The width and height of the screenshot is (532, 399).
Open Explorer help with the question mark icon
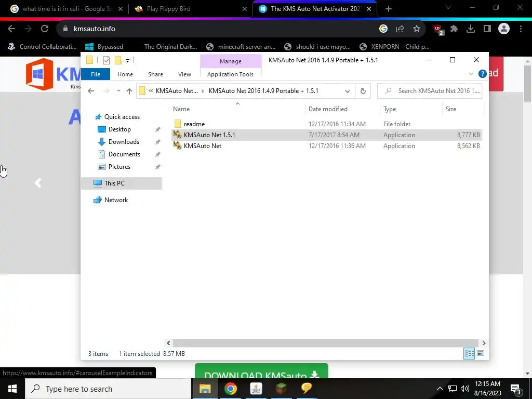pyautogui.click(x=482, y=74)
